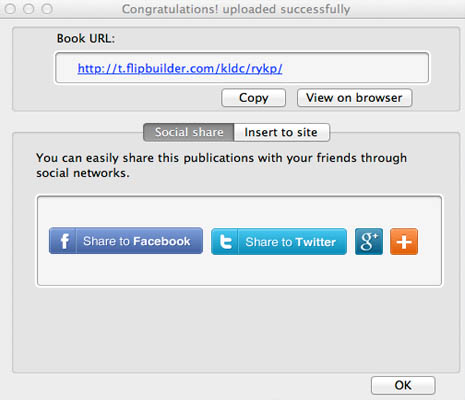
Task: Click Share to Facebook button
Action: tap(126, 241)
